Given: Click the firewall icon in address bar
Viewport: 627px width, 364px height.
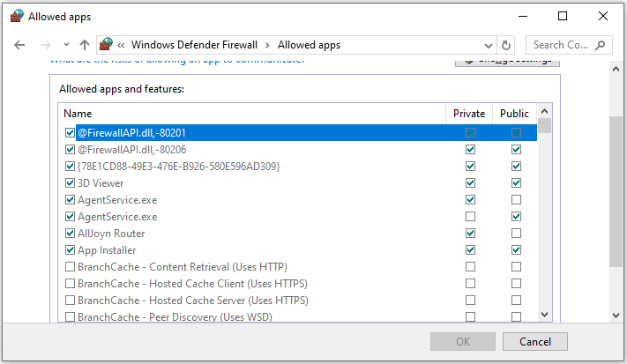Looking at the screenshot, I should click(x=106, y=44).
